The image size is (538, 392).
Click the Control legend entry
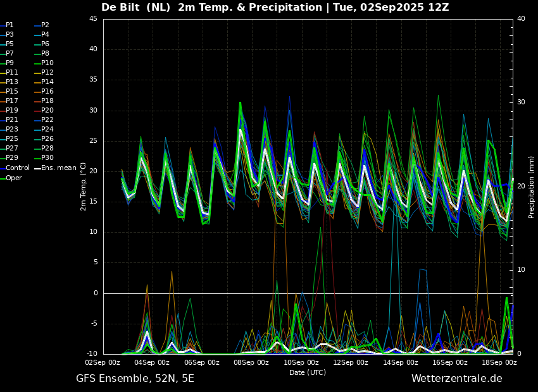[17, 168]
